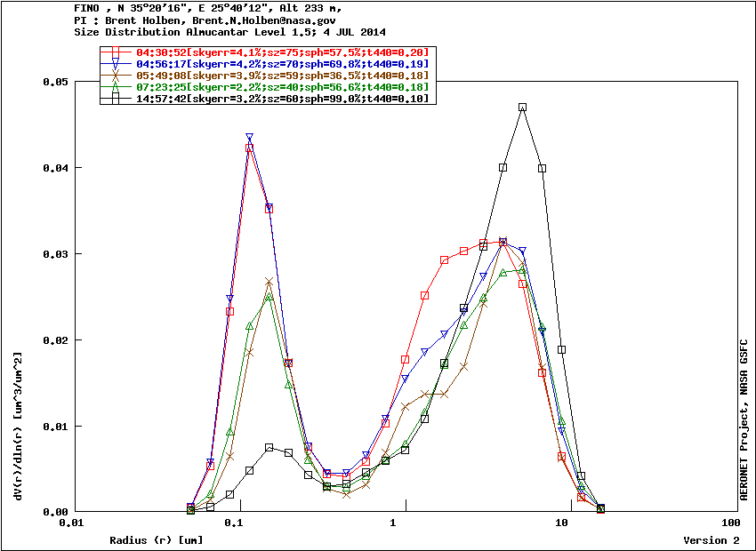Click the green triangle legend marker
Viewport: 756px width, 551px height.
point(116,86)
